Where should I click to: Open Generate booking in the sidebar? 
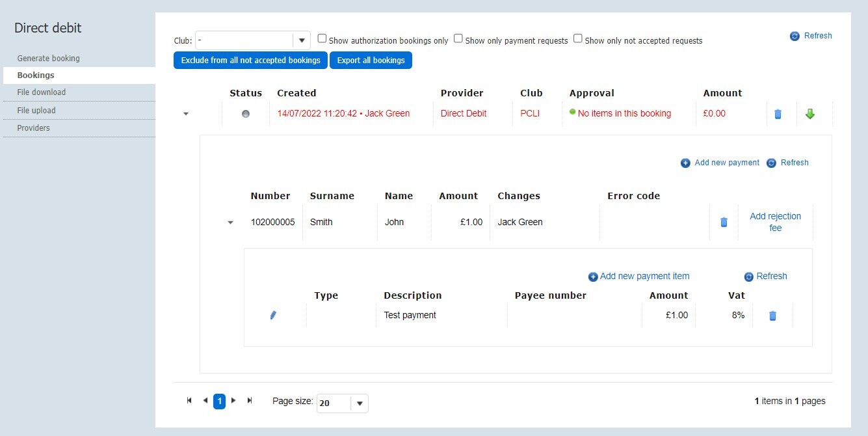click(49, 59)
